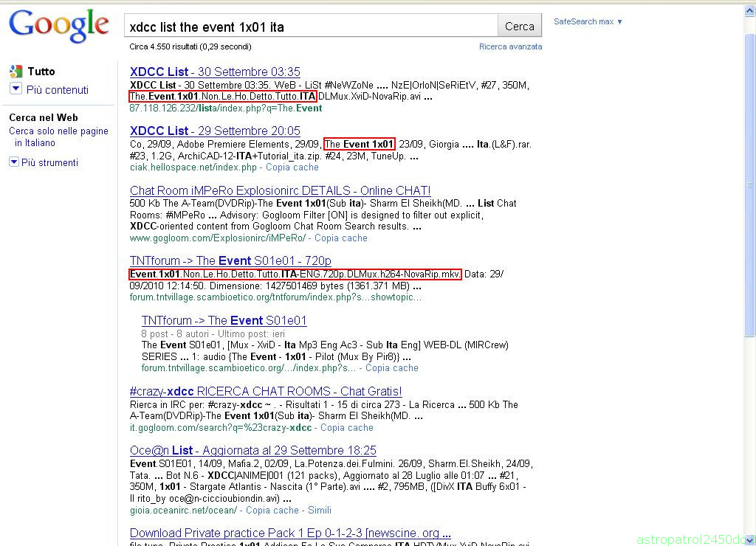756x546 pixels.
Task: Open 'Oce@n List - Aggiornata al 29 Settembre' result
Action: tap(253, 451)
